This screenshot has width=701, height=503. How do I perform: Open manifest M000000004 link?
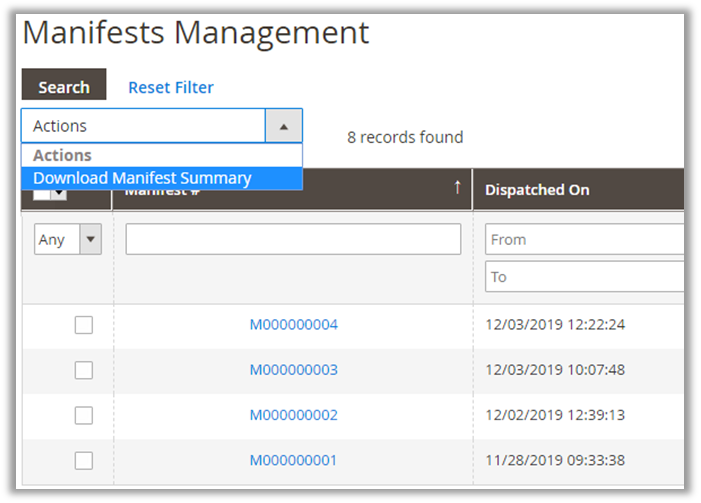pos(293,324)
